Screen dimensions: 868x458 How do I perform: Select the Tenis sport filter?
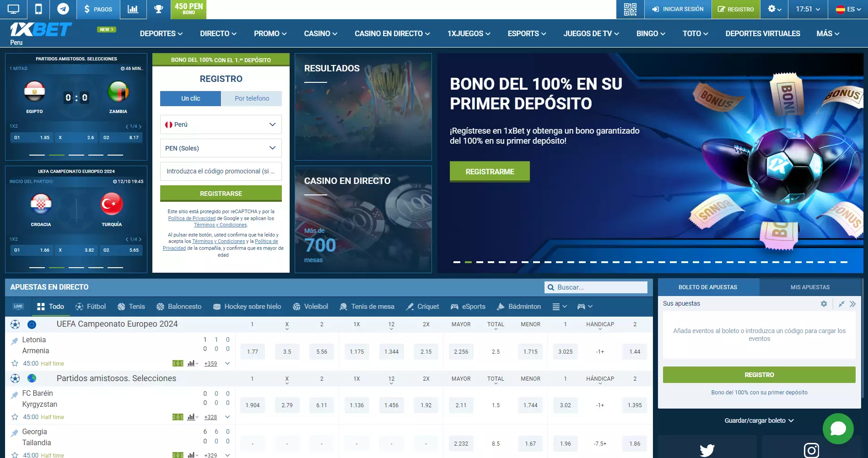coord(131,307)
